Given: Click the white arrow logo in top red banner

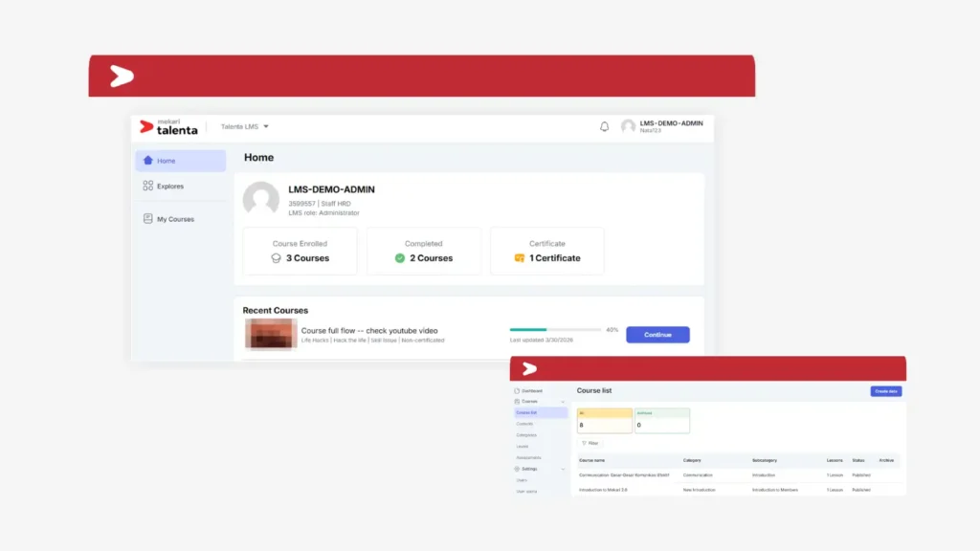Looking at the screenshot, I should [122, 77].
